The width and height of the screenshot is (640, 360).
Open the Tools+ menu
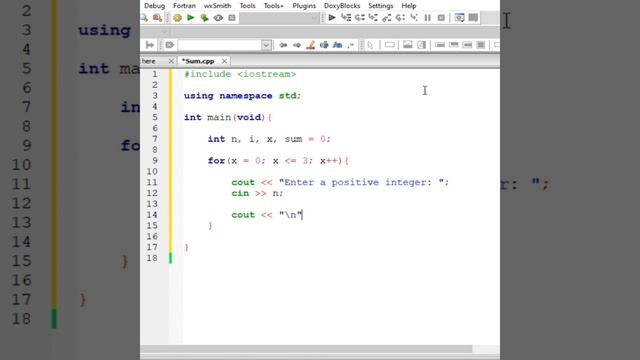click(x=273, y=6)
